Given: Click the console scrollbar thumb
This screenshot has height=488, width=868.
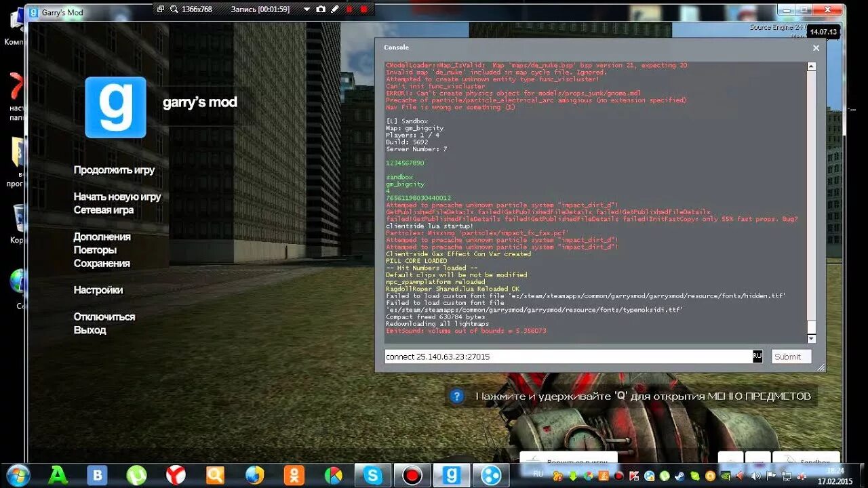Looking at the screenshot, I should (811, 327).
